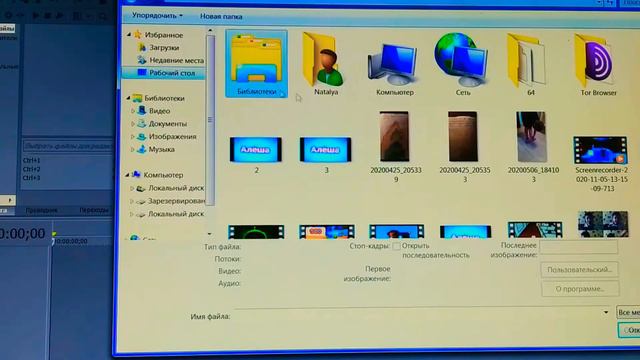640x360 pixels.
Task: Click the Пользовательский... button
Action: 579,270
